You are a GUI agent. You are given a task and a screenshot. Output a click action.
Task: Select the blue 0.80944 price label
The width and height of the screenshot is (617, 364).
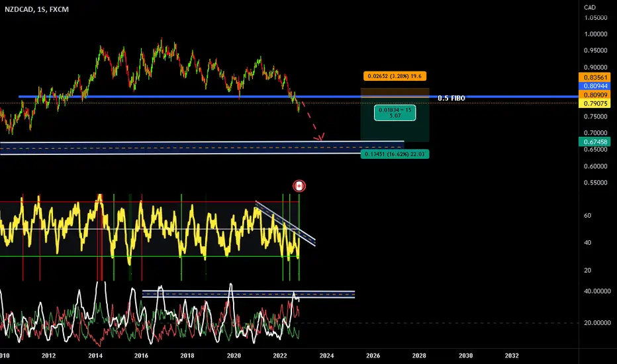594,86
